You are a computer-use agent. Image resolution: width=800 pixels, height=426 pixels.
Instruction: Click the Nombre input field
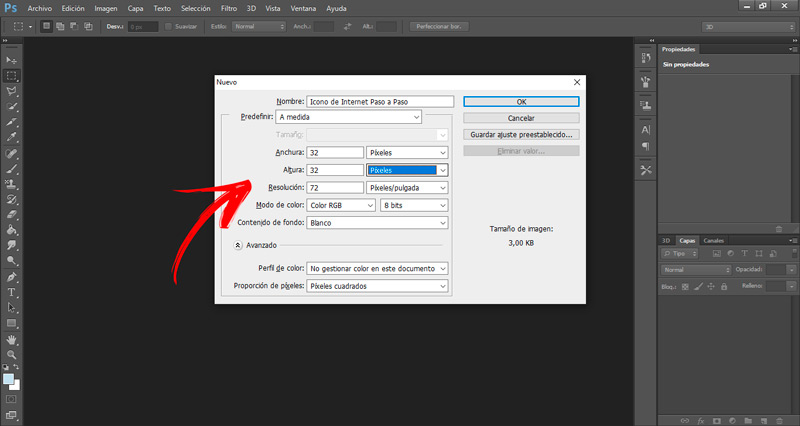pyautogui.click(x=380, y=102)
